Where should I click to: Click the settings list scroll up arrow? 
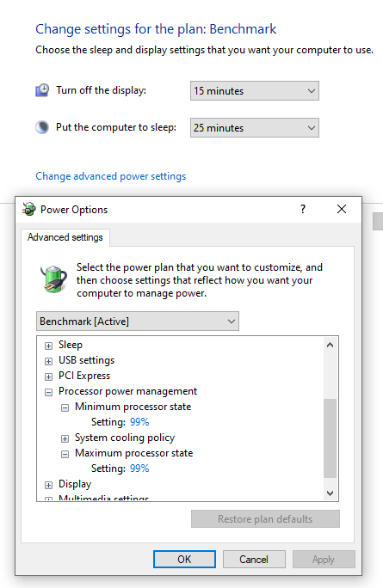(x=330, y=345)
